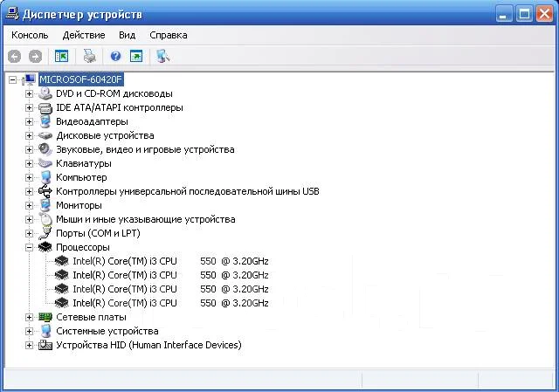Image resolution: width=559 pixels, height=392 pixels.
Task: Expand the Сетевые платы node
Action: 29,317
